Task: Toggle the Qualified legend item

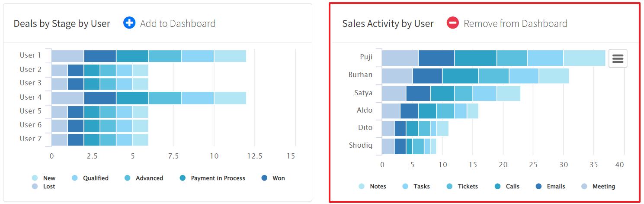Action: point(96,178)
